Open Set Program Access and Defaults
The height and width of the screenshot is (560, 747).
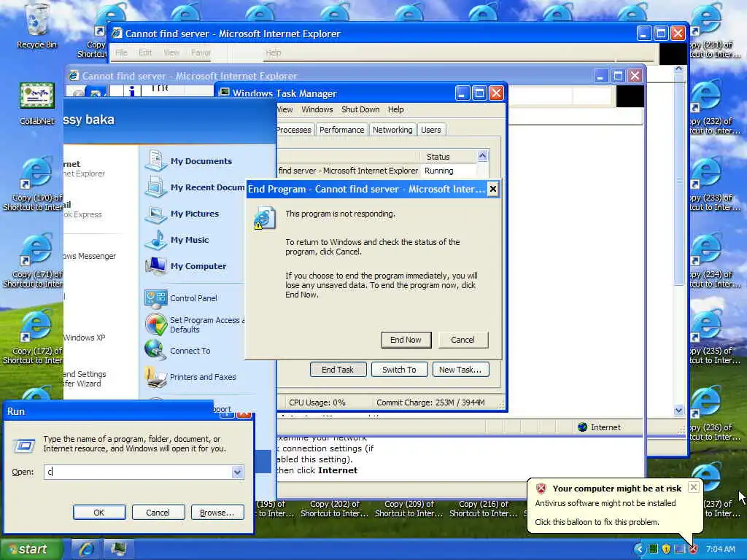click(194, 324)
